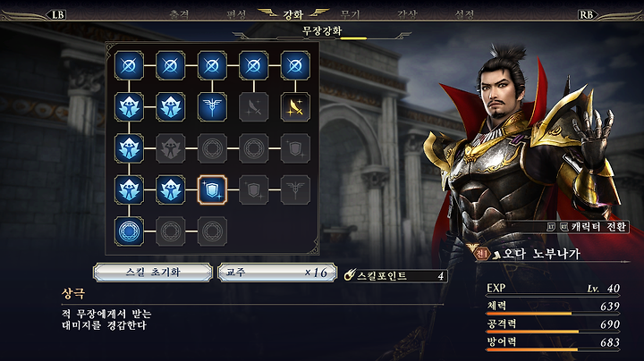Select the unlocked blue ring node in bottom row

(x=129, y=231)
